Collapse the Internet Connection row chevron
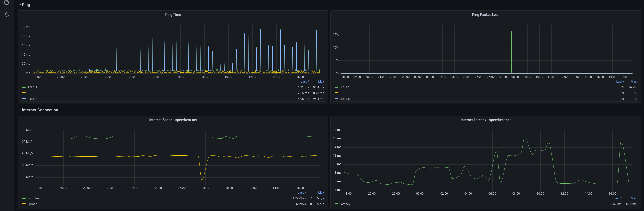 point(20,110)
